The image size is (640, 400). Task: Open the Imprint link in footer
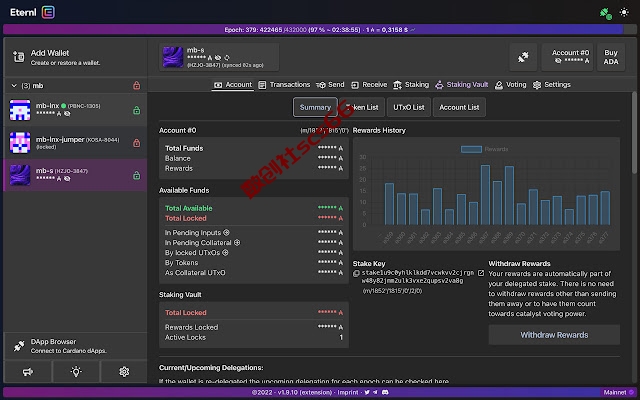pos(348,392)
